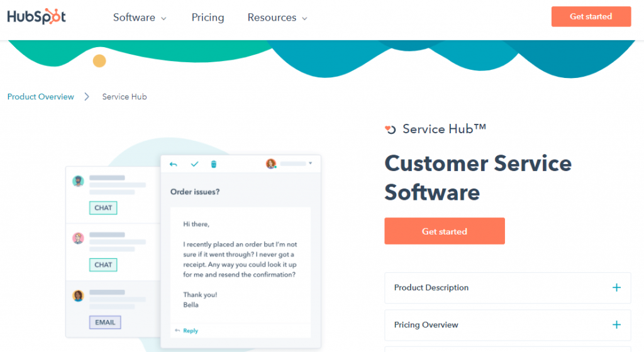Click the Service Hub™ title text
644x352 pixels.
point(444,129)
